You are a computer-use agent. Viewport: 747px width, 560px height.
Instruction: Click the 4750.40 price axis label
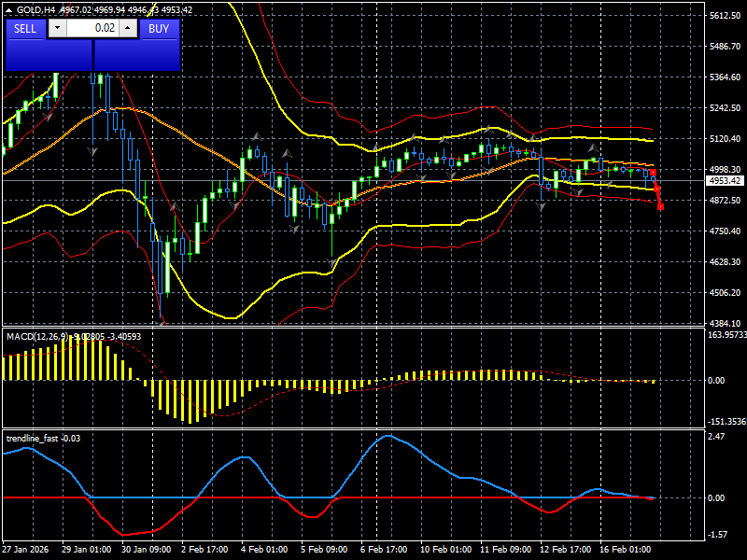pyautogui.click(x=725, y=231)
